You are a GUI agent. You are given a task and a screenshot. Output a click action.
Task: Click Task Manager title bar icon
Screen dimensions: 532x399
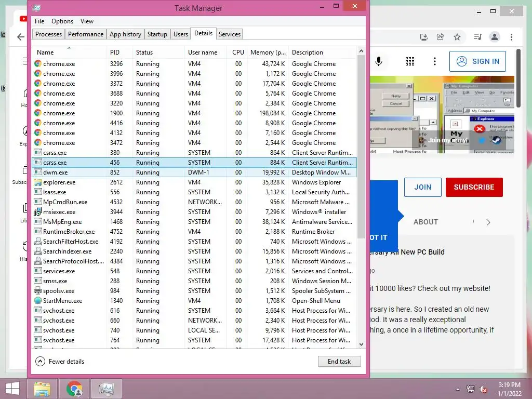tap(37, 8)
